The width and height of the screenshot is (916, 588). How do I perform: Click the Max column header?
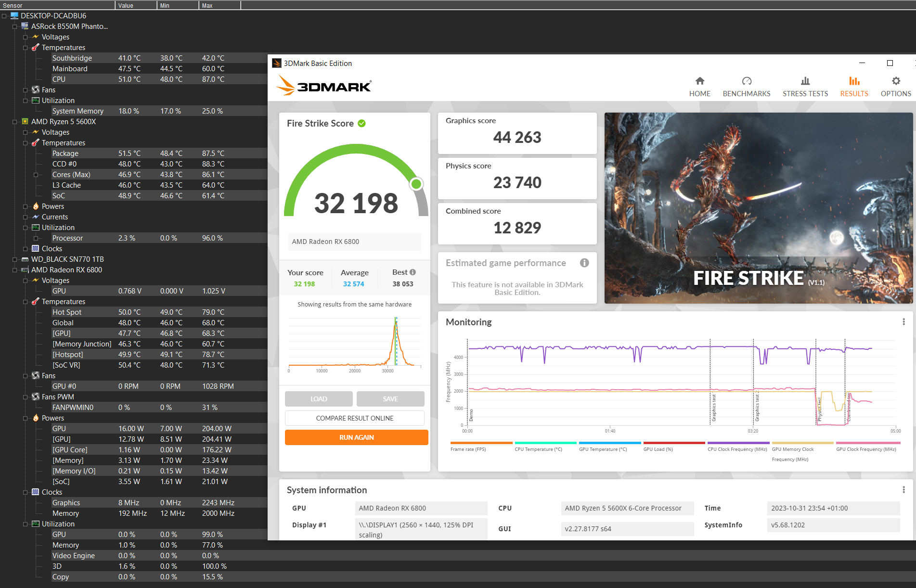[220, 5]
